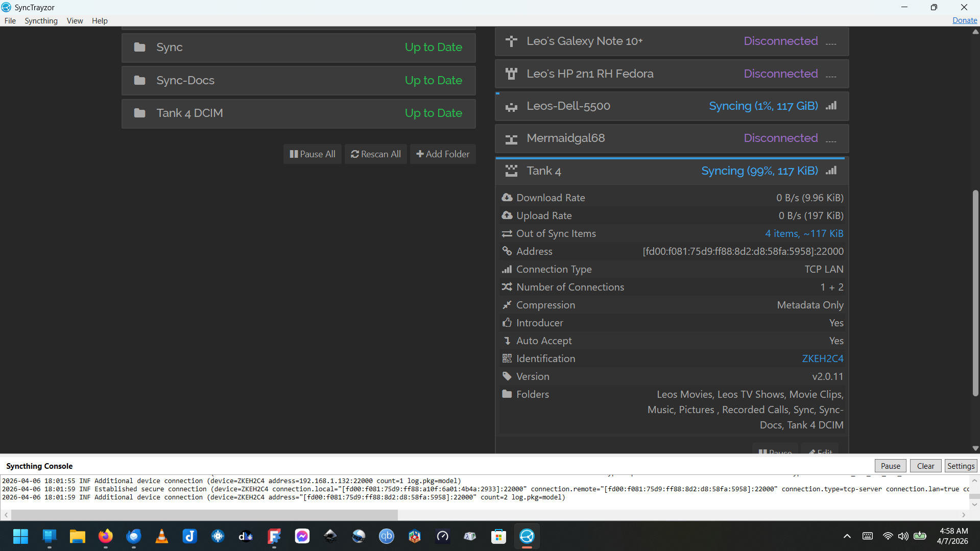This screenshot has height=551, width=980.
Task: Click the Mermaidgal68 device identicon
Action: point(511,138)
